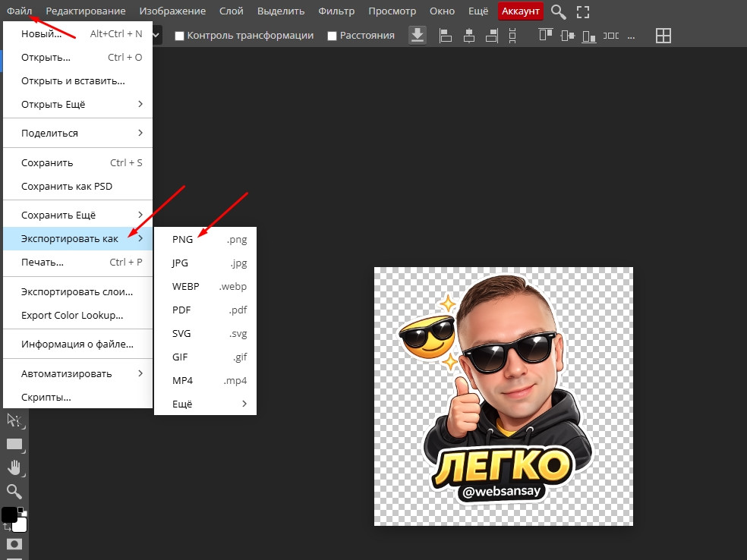Choose Новый… menu entry
Viewport: 747px width, 560px height.
click(77, 34)
